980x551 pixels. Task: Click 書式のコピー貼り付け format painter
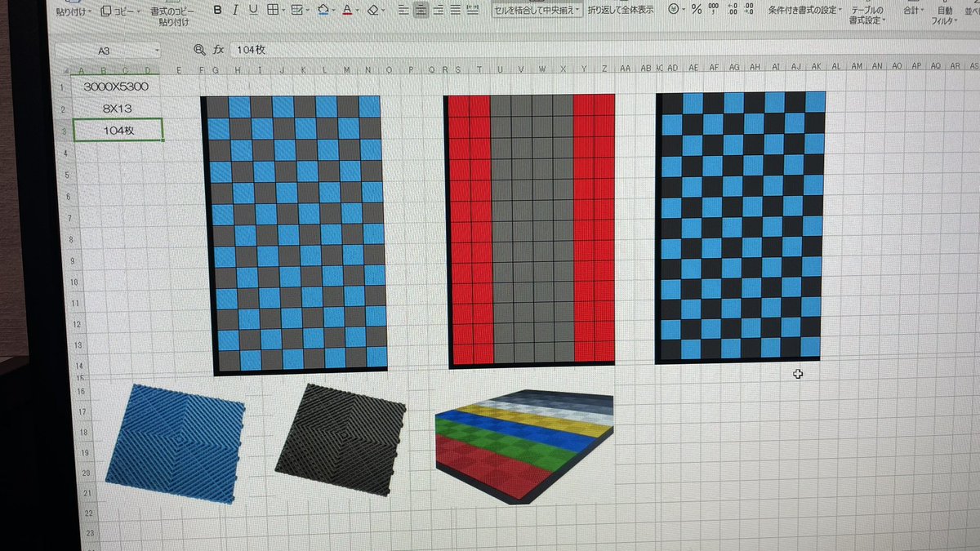(x=172, y=16)
